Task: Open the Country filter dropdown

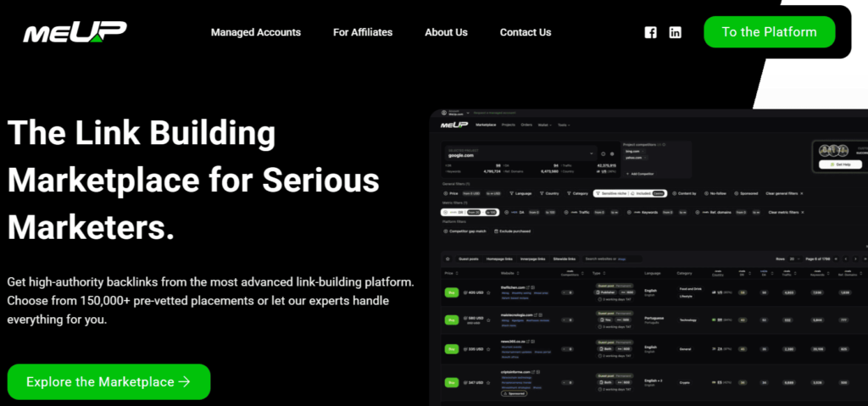Action: pos(551,193)
